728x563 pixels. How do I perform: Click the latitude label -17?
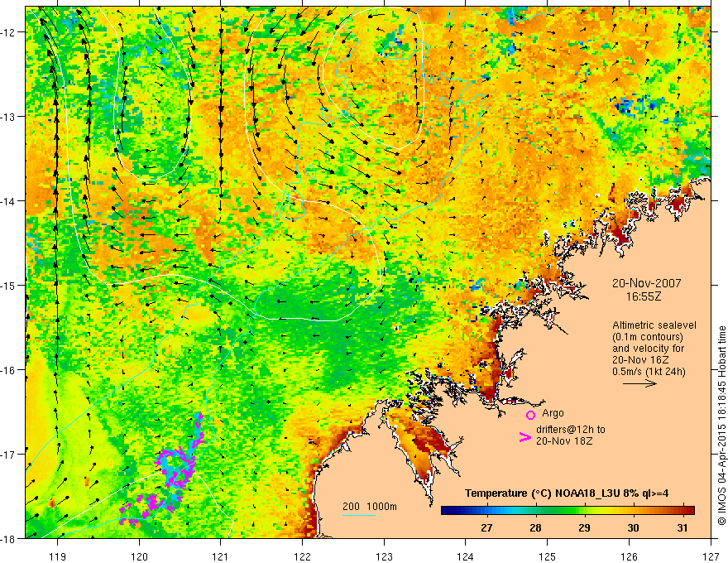[8, 454]
